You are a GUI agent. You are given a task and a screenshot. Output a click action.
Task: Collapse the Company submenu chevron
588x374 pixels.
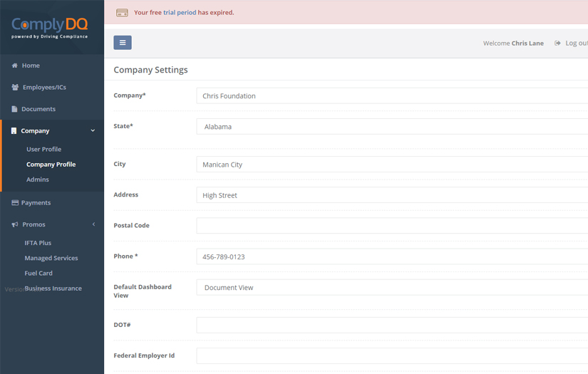[93, 130]
